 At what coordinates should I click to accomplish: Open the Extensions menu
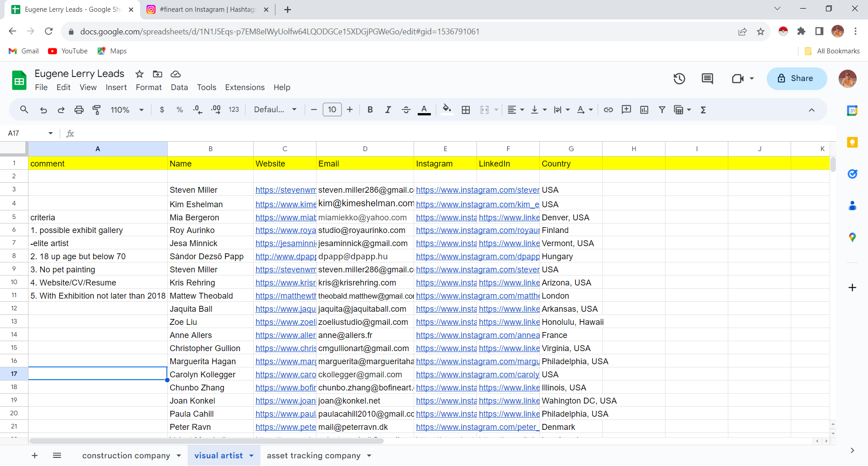(x=245, y=87)
